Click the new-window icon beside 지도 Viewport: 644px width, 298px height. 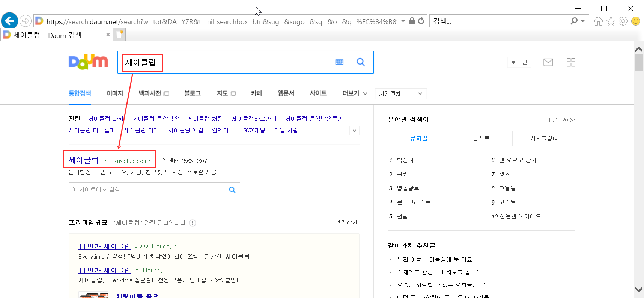pyautogui.click(x=233, y=93)
